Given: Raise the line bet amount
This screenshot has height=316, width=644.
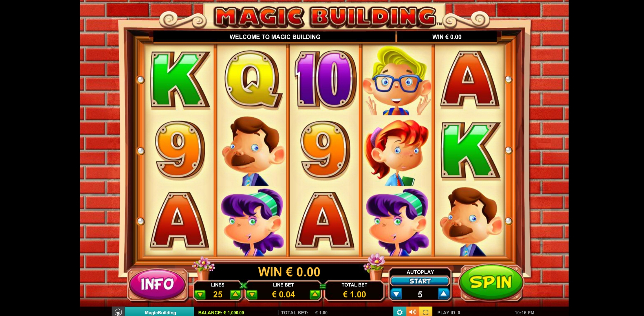Looking at the screenshot, I should point(315,294).
